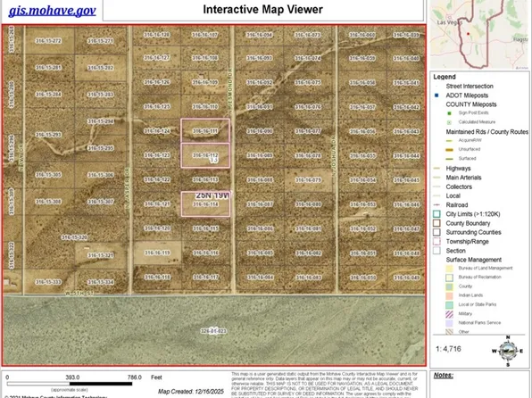The image size is (532, 398).
Task: Click parcel label 316-15-282
Action: coord(100,68)
